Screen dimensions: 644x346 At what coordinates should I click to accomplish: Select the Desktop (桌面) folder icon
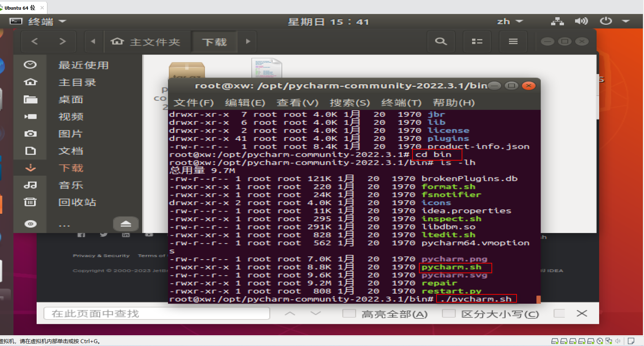click(x=30, y=99)
